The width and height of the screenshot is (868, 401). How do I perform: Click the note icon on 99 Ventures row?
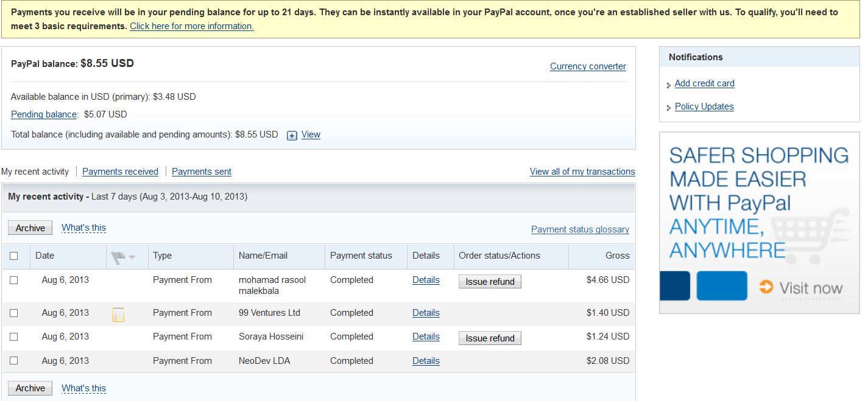pos(118,315)
